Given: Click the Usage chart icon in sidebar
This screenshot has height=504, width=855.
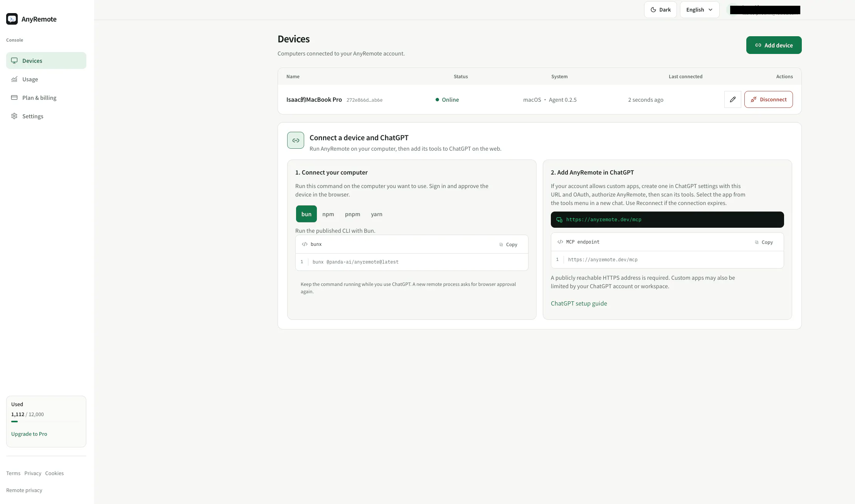Looking at the screenshot, I should coord(14,79).
